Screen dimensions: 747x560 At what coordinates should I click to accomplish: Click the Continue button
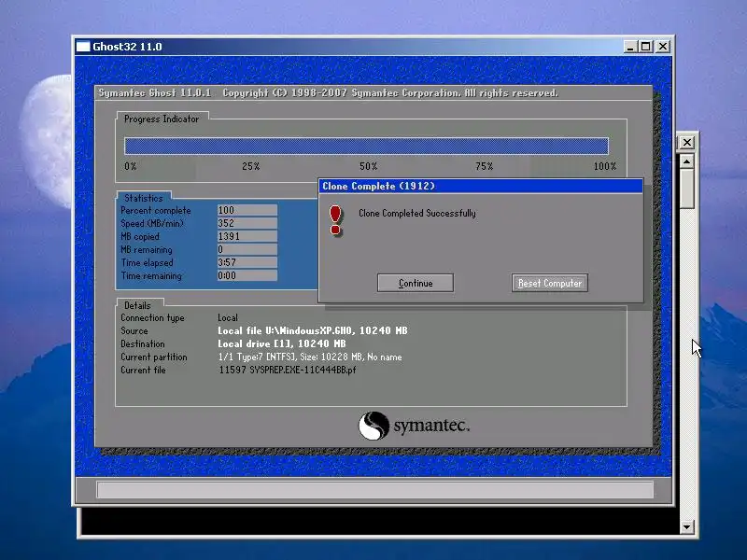(x=415, y=283)
